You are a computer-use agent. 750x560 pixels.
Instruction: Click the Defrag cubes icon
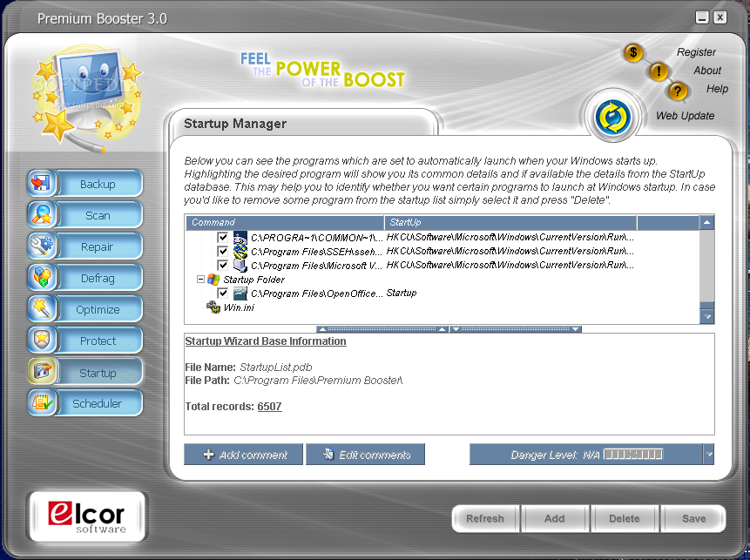point(41,277)
